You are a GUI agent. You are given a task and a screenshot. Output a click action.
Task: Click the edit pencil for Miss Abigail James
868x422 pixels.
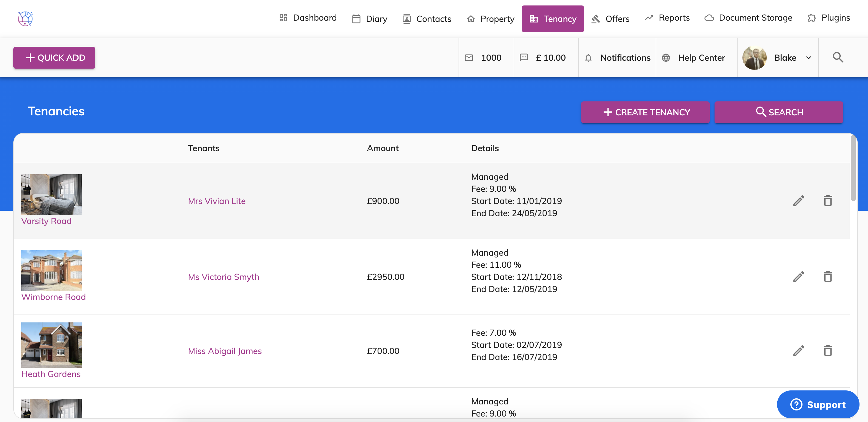(799, 351)
